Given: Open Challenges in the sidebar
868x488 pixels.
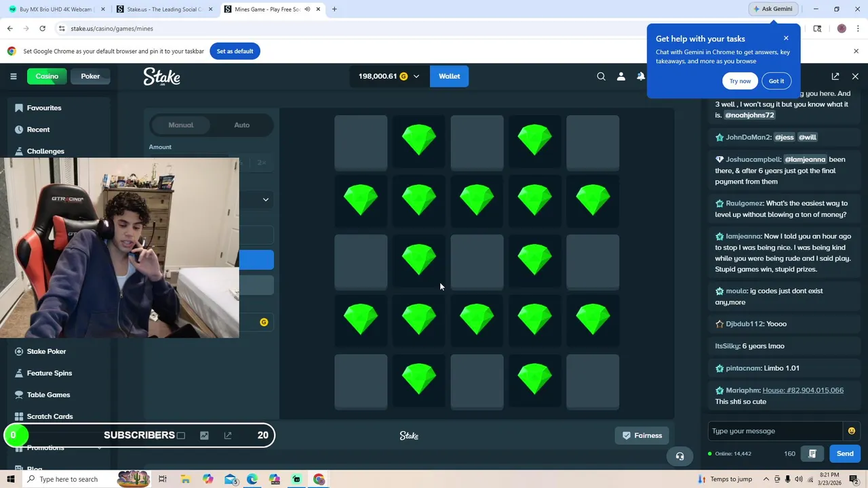Looking at the screenshot, I should tap(45, 151).
